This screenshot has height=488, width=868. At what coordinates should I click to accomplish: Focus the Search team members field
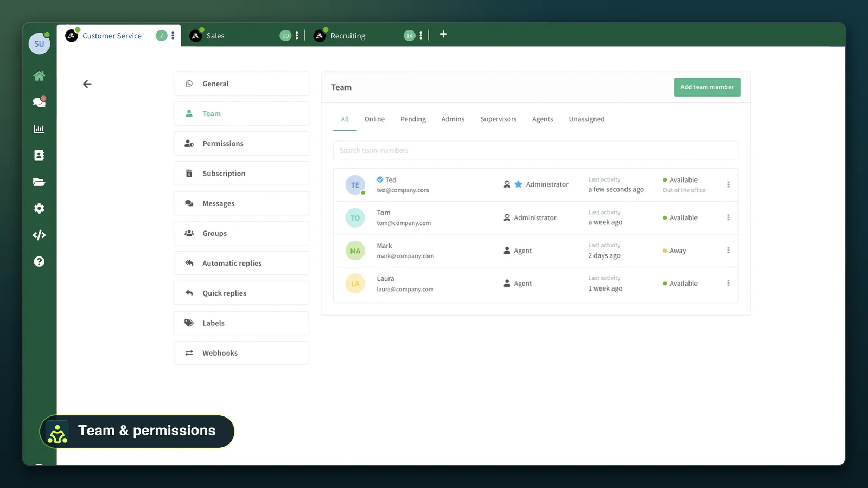pos(535,151)
